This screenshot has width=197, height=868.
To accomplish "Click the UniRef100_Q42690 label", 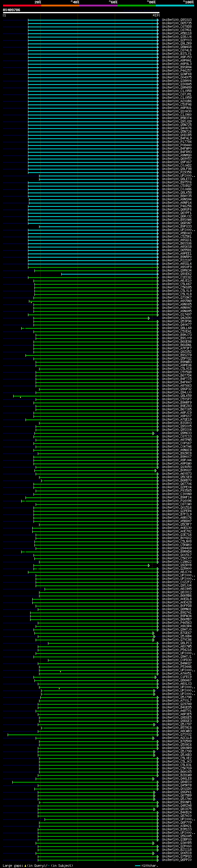I will [x=177, y=318].
